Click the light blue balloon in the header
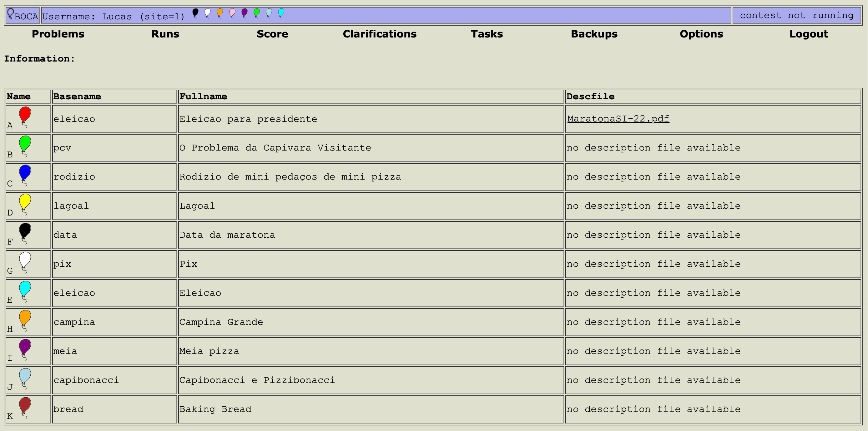The width and height of the screenshot is (868, 431). click(269, 14)
